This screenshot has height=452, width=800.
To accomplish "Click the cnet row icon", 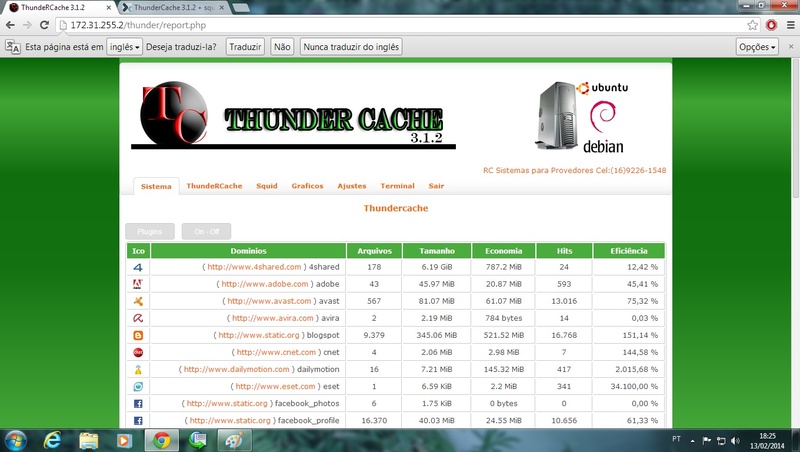I will click(x=138, y=352).
